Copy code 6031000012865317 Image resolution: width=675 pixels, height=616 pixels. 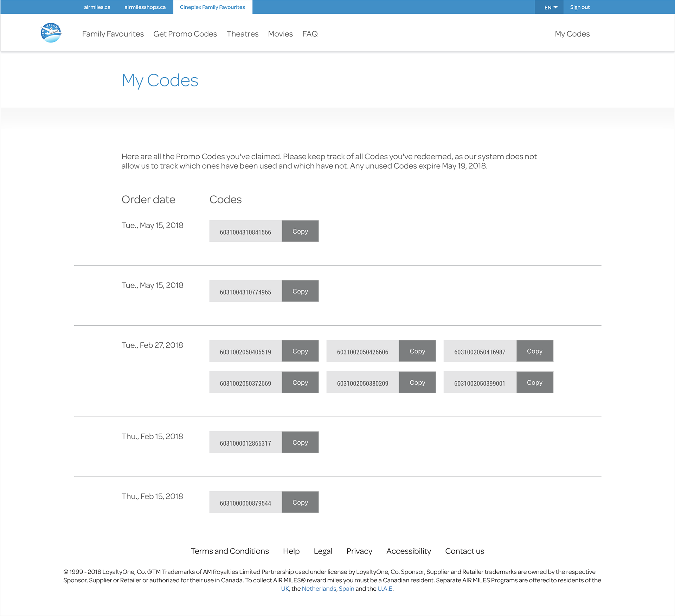[300, 442]
